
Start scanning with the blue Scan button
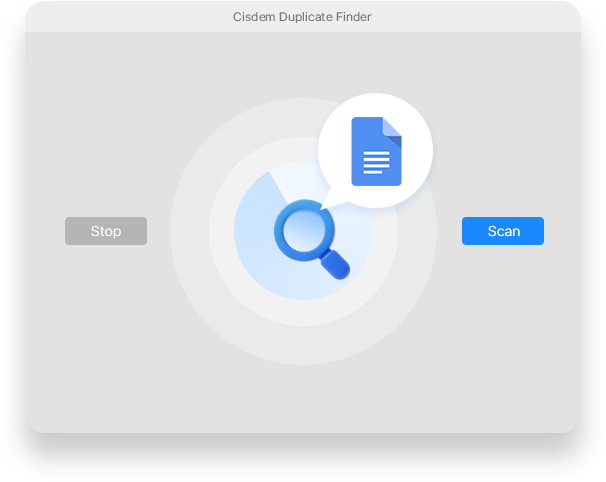click(x=503, y=231)
